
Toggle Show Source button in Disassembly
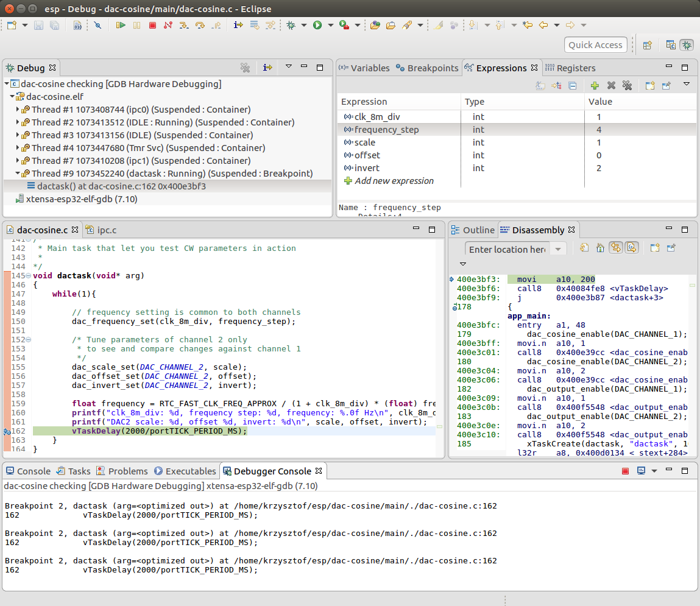(631, 248)
